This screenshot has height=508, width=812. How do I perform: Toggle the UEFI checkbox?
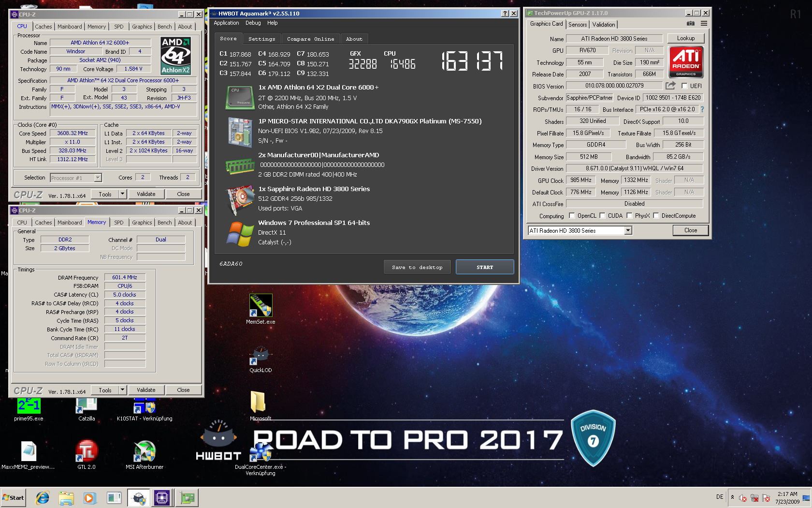pyautogui.click(x=684, y=86)
